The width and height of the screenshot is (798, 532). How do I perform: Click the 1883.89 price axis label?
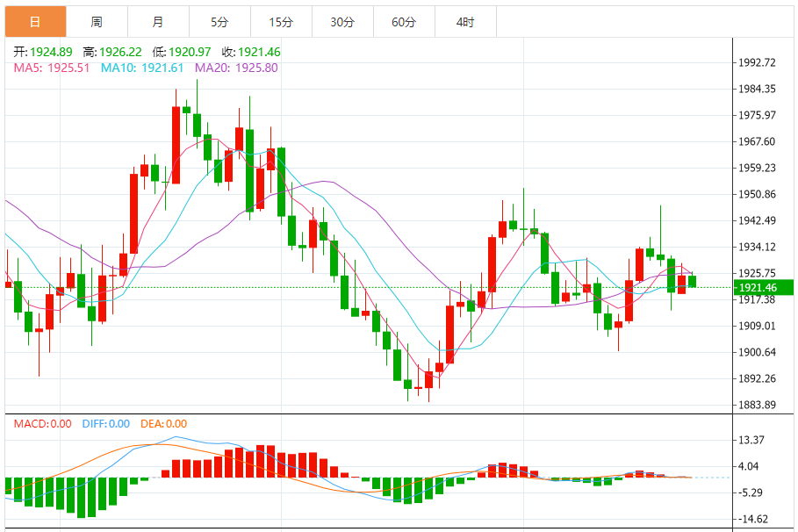[x=758, y=405]
